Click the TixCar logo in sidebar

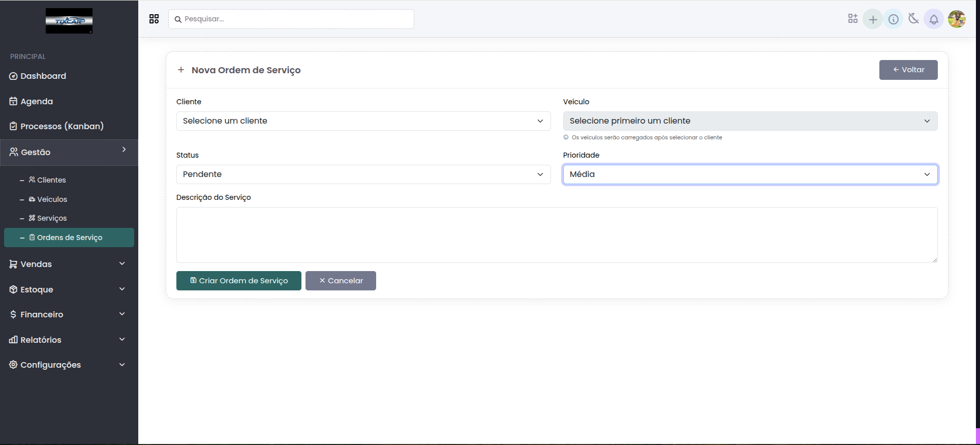69,21
